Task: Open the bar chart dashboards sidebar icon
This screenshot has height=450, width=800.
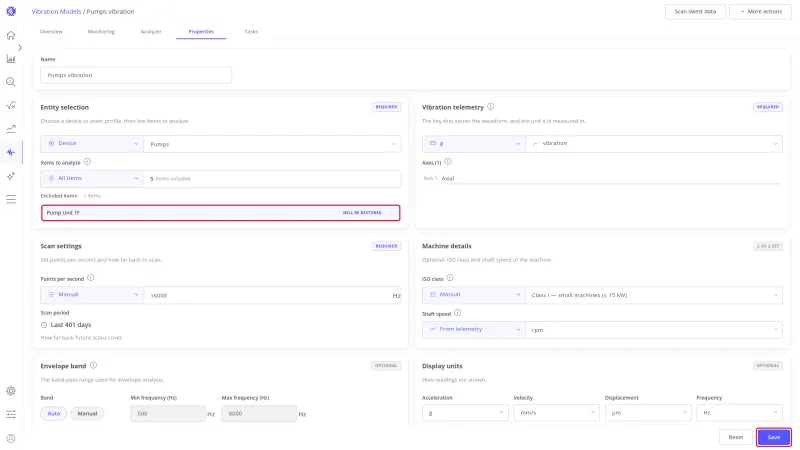Action: [11, 59]
